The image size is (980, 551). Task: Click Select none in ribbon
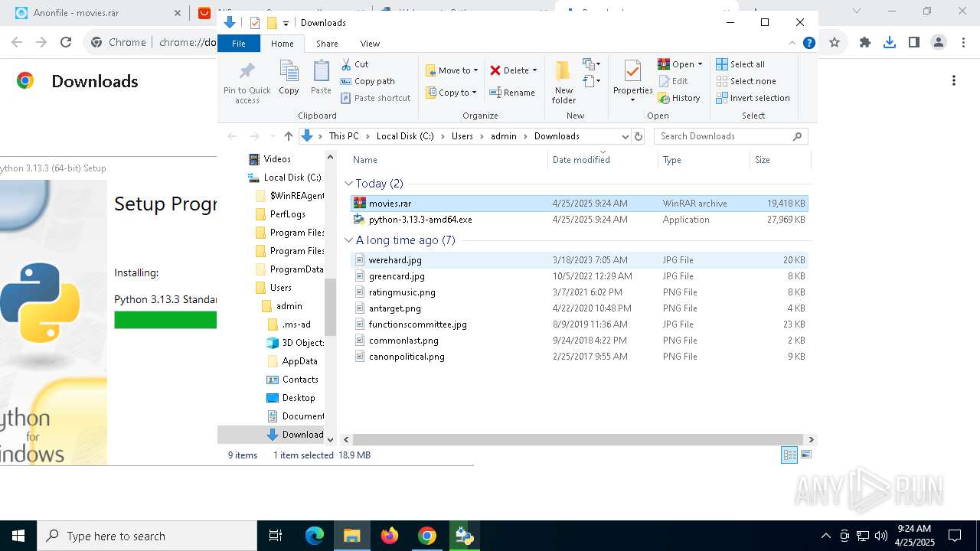tap(746, 81)
